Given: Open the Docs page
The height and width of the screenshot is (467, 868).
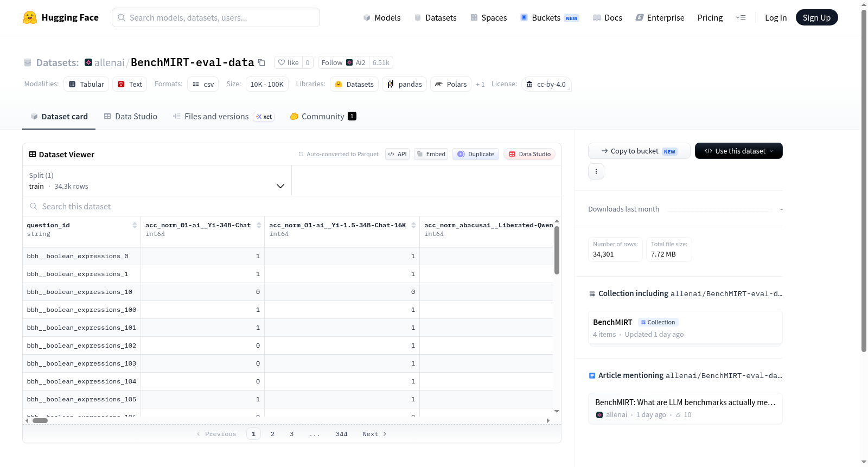Looking at the screenshot, I should point(608,17).
